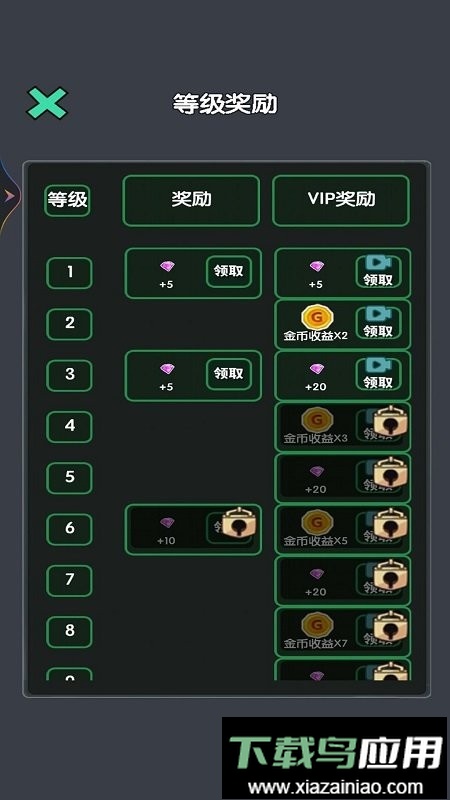Claim level 1 regular reward
The height and width of the screenshot is (800, 450).
229,271
